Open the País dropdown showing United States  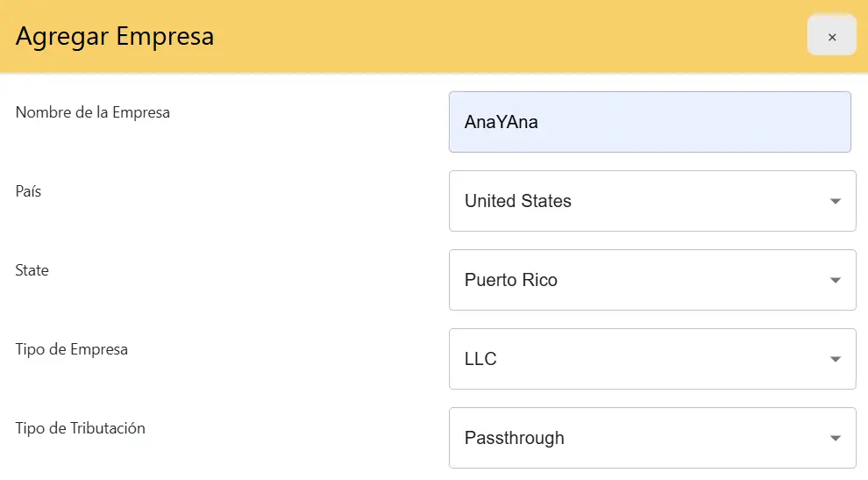pyautogui.click(x=652, y=201)
